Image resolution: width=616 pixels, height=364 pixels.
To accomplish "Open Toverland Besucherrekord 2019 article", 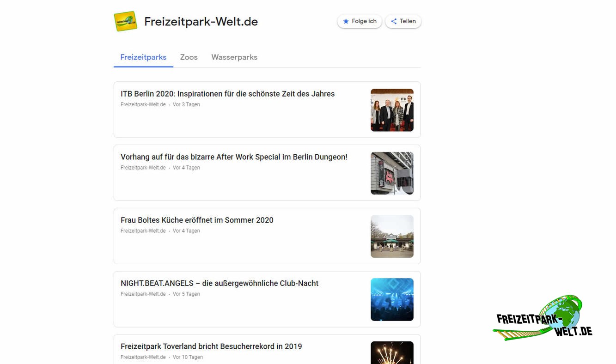I will [211, 346].
